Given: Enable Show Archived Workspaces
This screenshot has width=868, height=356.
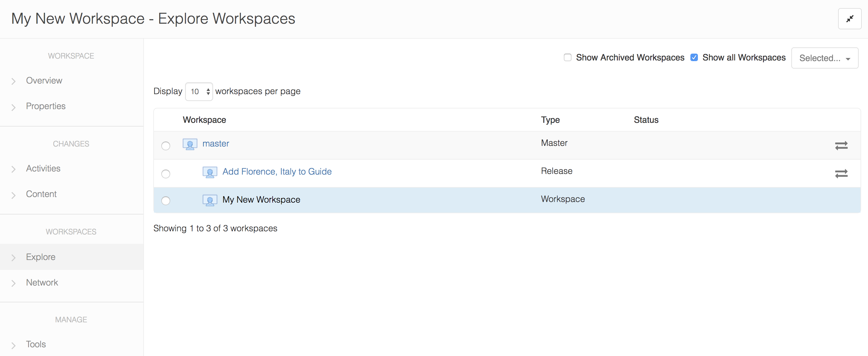Looking at the screenshot, I should 567,57.
